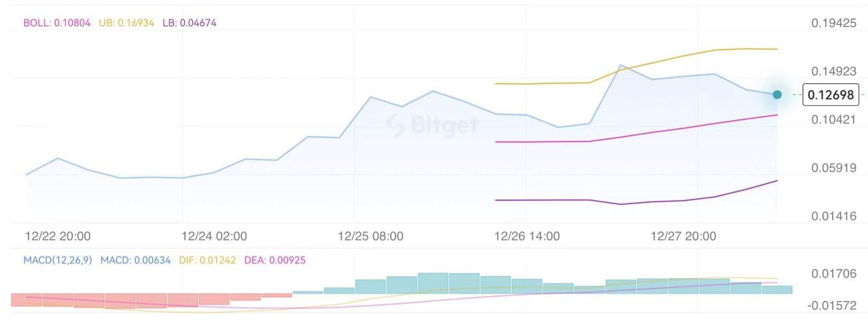Click the 12/22 20:00 time axis label
Image resolution: width=868 pixels, height=320 pixels.
(x=58, y=237)
